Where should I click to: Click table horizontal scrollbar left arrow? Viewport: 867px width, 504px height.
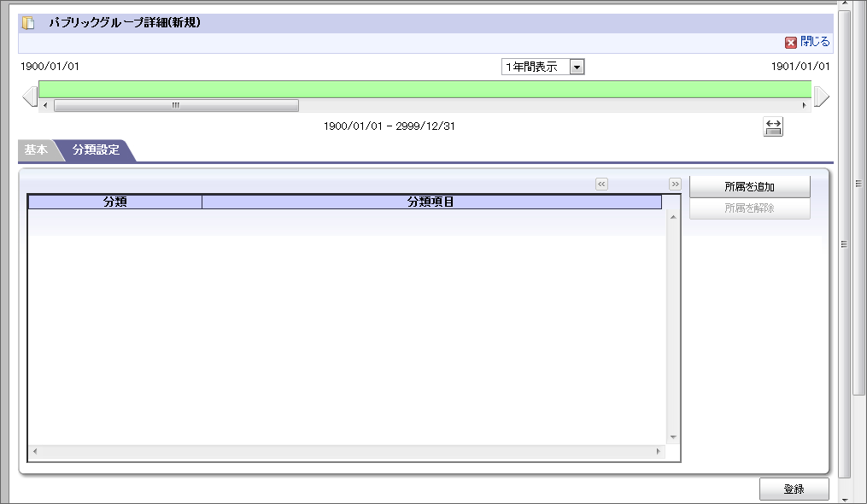click(x=35, y=451)
